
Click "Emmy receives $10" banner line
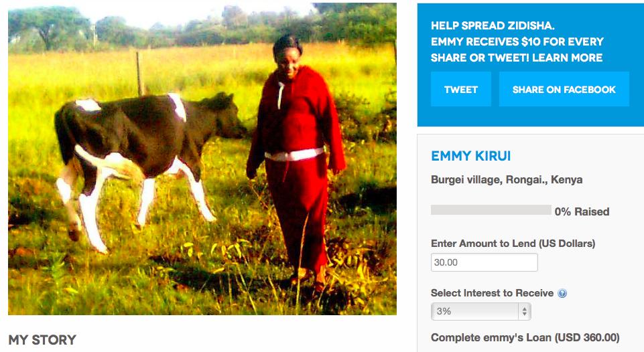tap(517, 41)
